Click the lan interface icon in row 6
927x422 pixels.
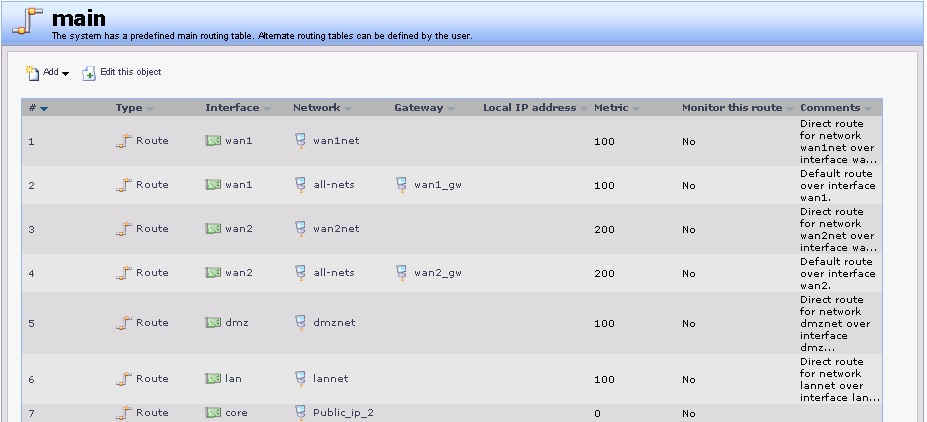click(x=213, y=378)
